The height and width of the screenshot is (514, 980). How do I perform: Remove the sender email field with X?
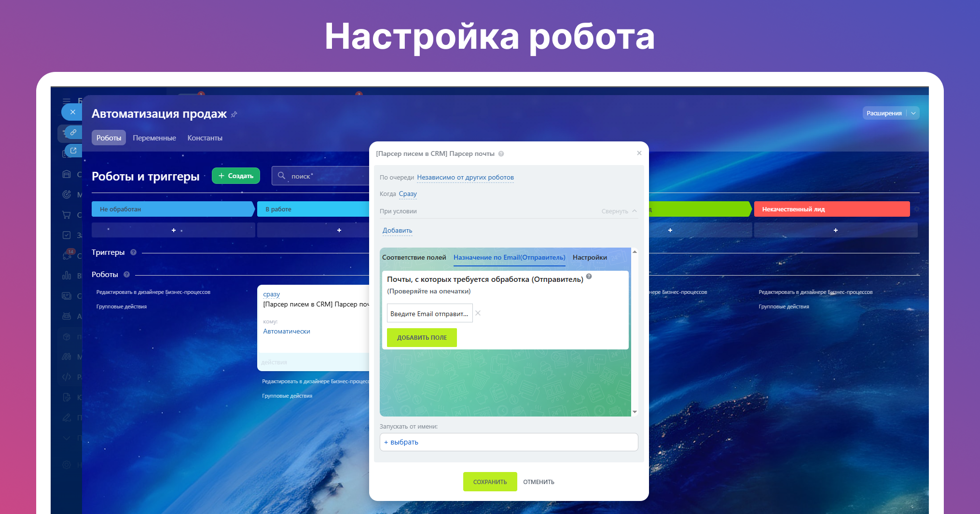[x=478, y=313]
